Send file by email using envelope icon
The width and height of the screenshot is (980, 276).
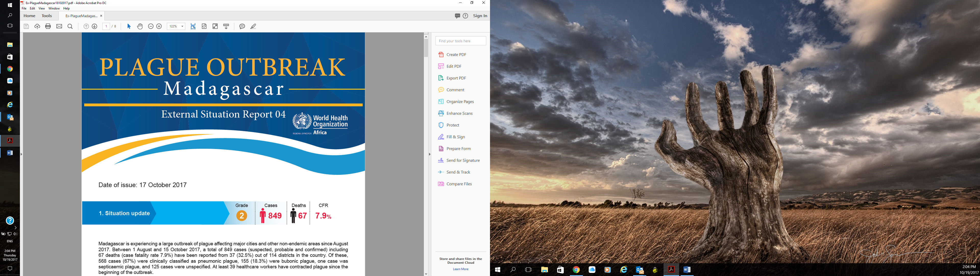coord(59,26)
